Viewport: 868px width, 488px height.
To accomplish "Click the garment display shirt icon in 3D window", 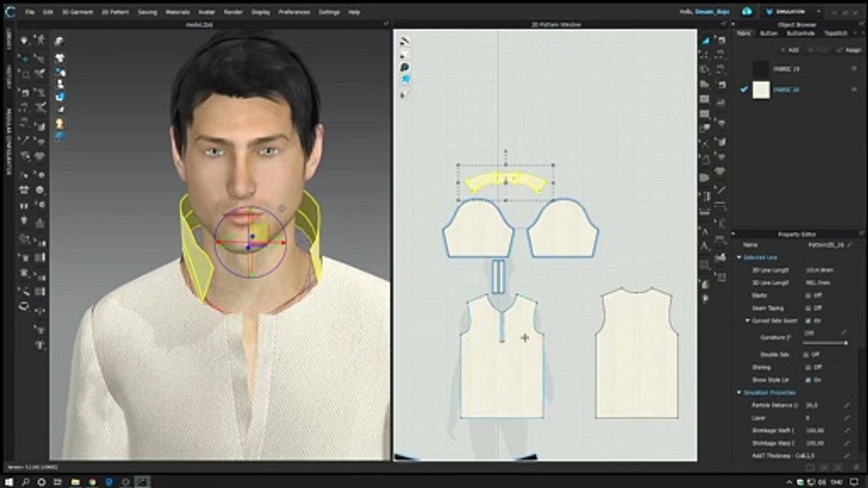I will click(x=60, y=58).
